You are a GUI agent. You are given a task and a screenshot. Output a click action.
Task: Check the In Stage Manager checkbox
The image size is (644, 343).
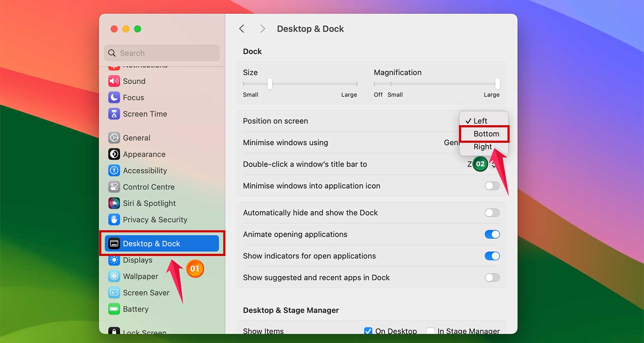(x=431, y=331)
